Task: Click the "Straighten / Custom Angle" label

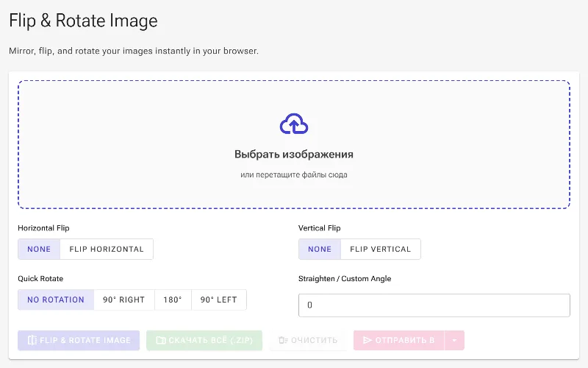Action: click(x=345, y=279)
